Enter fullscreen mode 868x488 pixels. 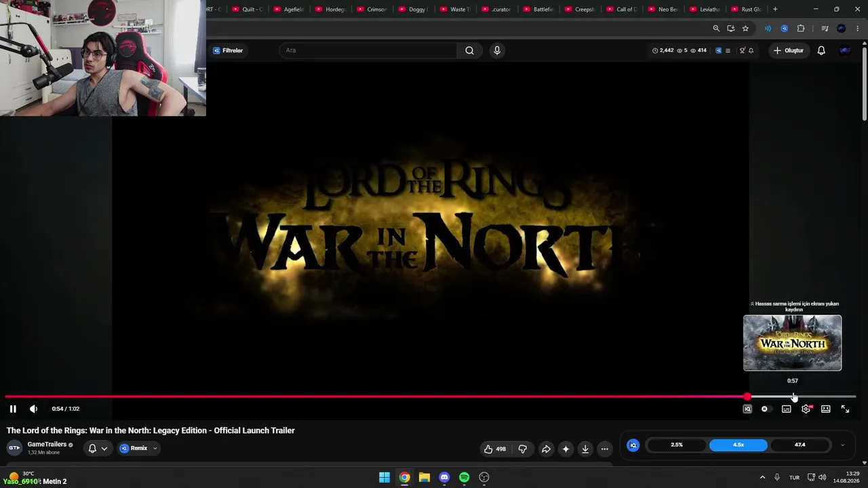point(845,409)
